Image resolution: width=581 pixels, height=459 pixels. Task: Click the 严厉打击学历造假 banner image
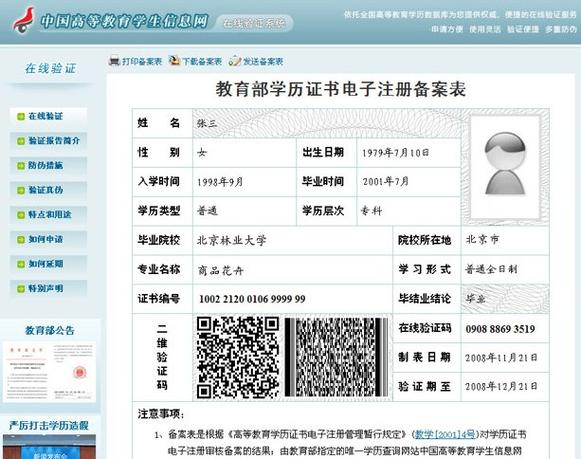tap(49, 447)
